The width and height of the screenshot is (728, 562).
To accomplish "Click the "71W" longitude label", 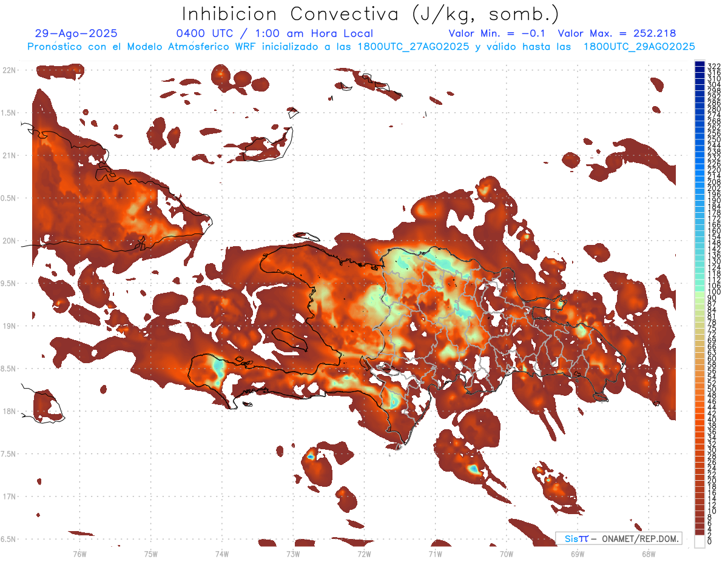I will (x=435, y=553).
